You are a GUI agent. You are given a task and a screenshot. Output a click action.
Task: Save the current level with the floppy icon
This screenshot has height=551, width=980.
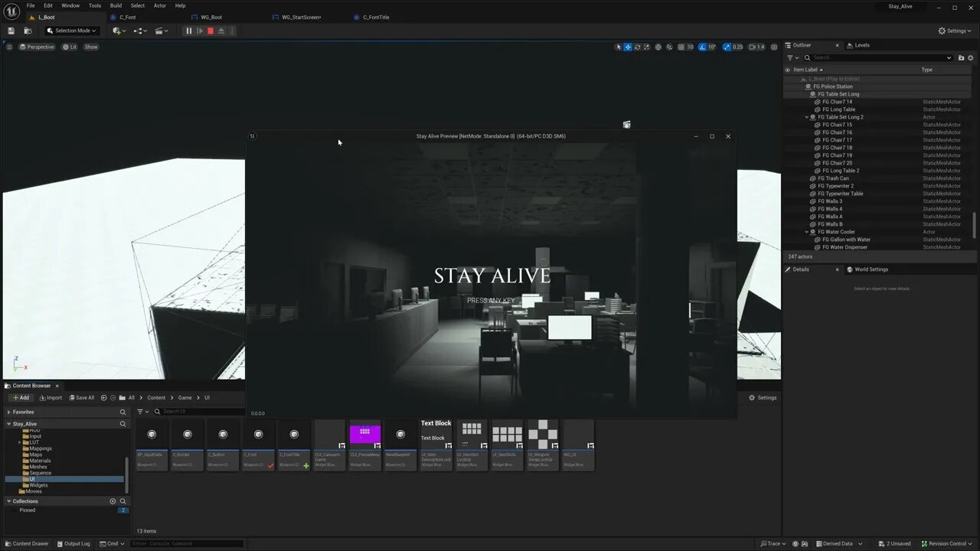coord(11,31)
